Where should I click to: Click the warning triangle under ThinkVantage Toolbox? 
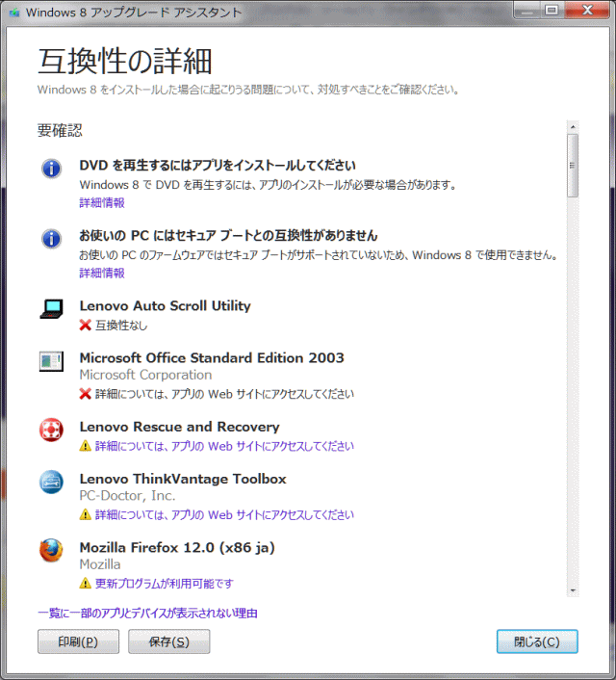coord(86,514)
